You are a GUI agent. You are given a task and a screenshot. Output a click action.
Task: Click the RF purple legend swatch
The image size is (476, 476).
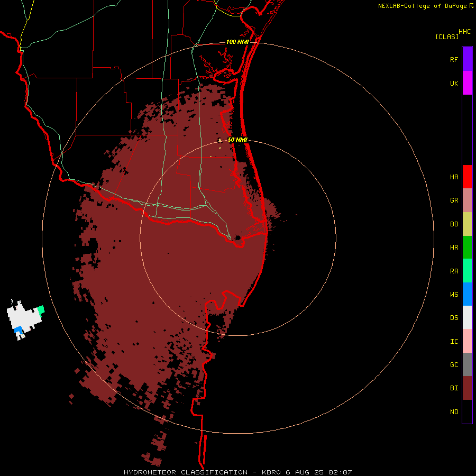467,59
